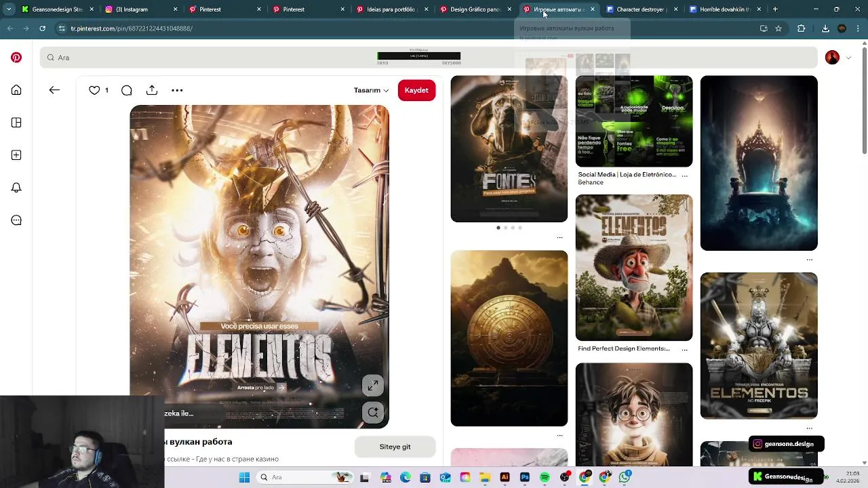
Task: Go to Home feed in the Pinterest sidebar
Action: 16,90
